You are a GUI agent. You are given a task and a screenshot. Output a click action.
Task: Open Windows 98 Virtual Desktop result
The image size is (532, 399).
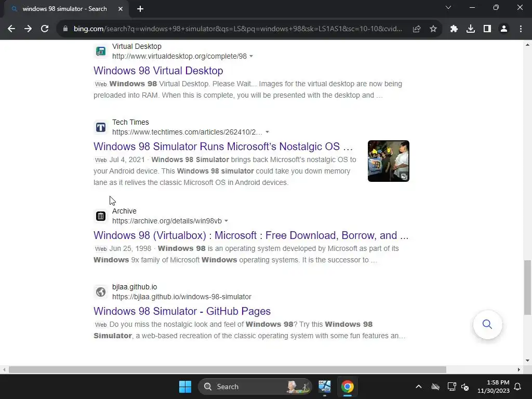tap(158, 71)
